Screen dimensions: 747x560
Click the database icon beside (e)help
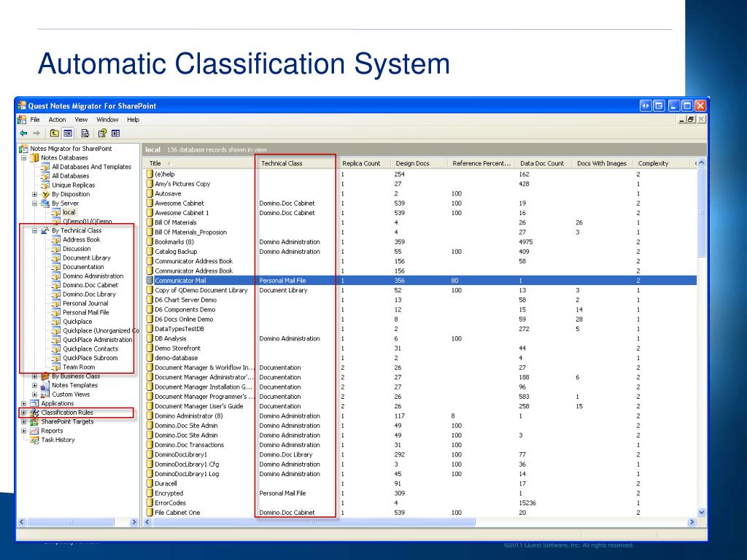click(x=150, y=174)
